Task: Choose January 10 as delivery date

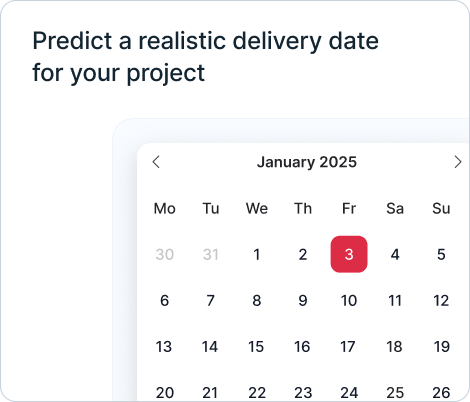Action: coord(349,301)
